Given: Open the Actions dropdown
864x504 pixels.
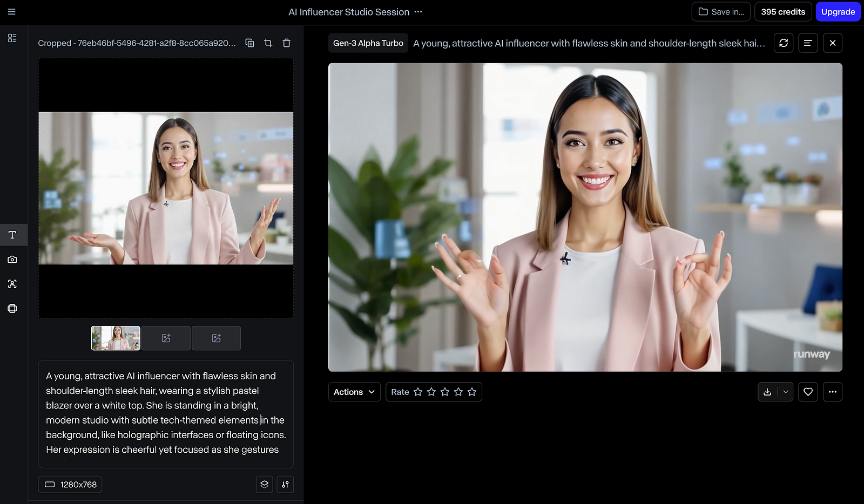Looking at the screenshot, I should coord(354,392).
